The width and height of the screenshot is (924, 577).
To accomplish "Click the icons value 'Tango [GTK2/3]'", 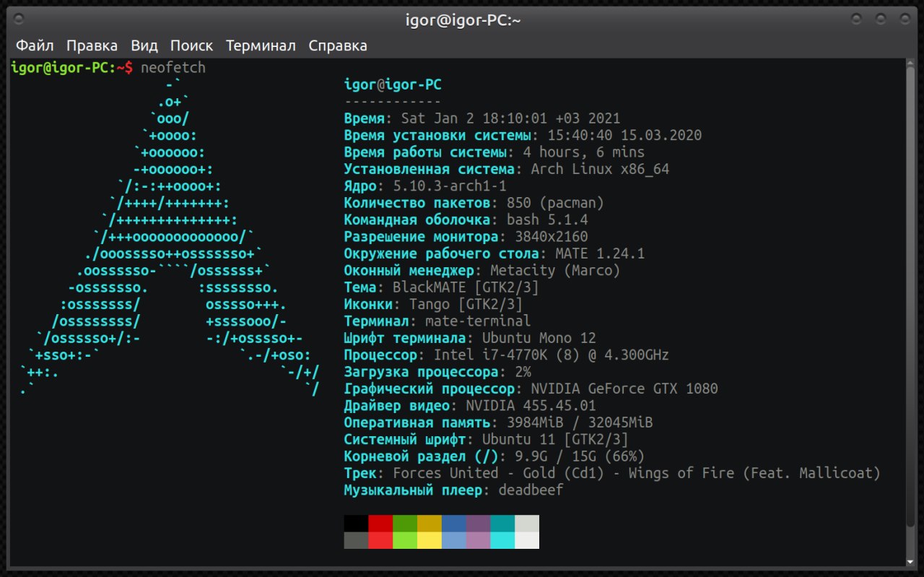I will coord(466,304).
